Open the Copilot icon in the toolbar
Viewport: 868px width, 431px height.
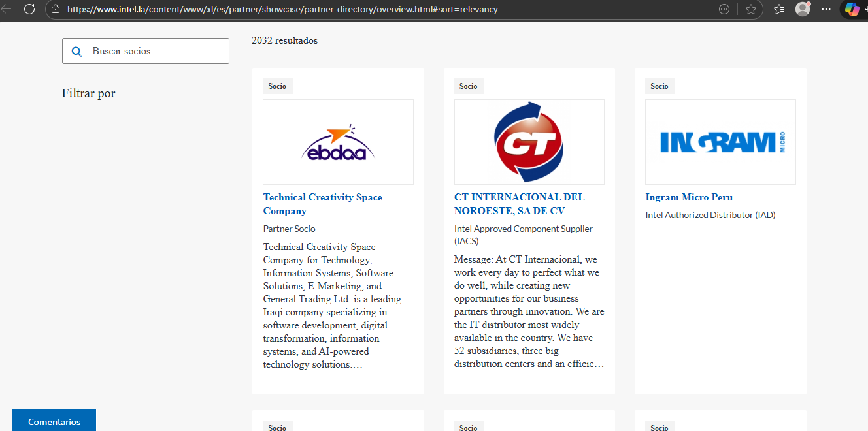click(x=852, y=9)
